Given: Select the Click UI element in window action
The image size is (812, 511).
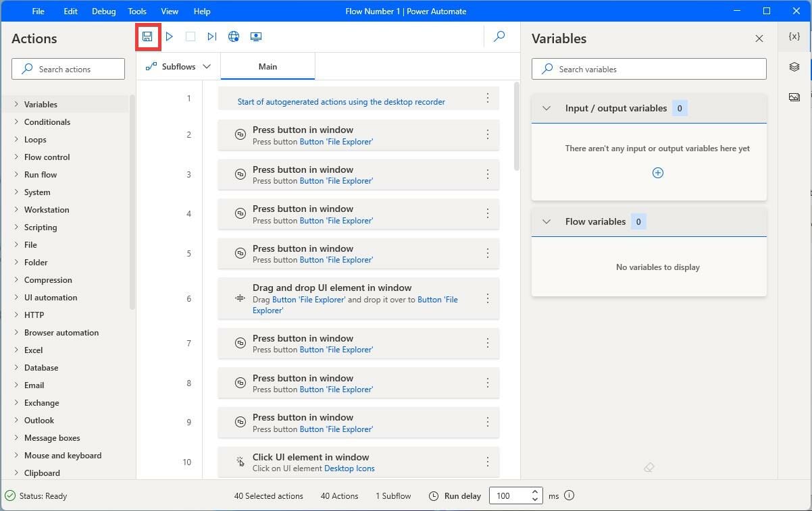Looking at the screenshot, I should (359, 462).
